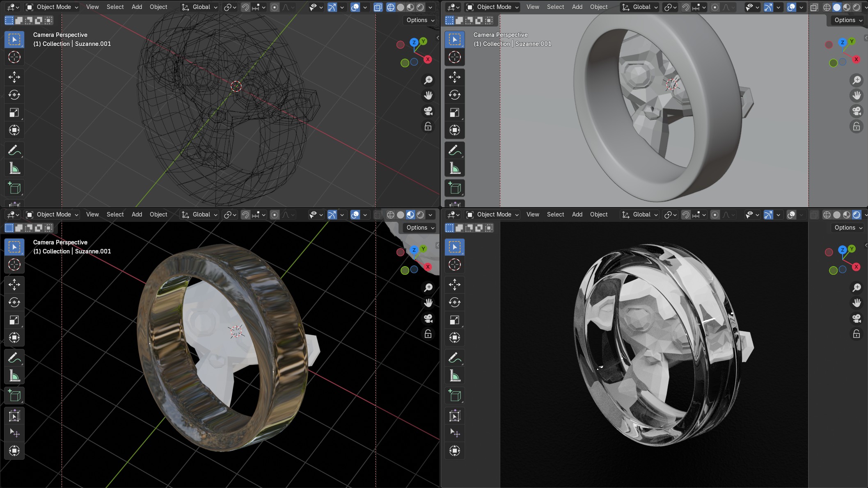Open Options dropdown in bottom-right viewport
This screenshot has width=868, height=488.
coord(848,228)
